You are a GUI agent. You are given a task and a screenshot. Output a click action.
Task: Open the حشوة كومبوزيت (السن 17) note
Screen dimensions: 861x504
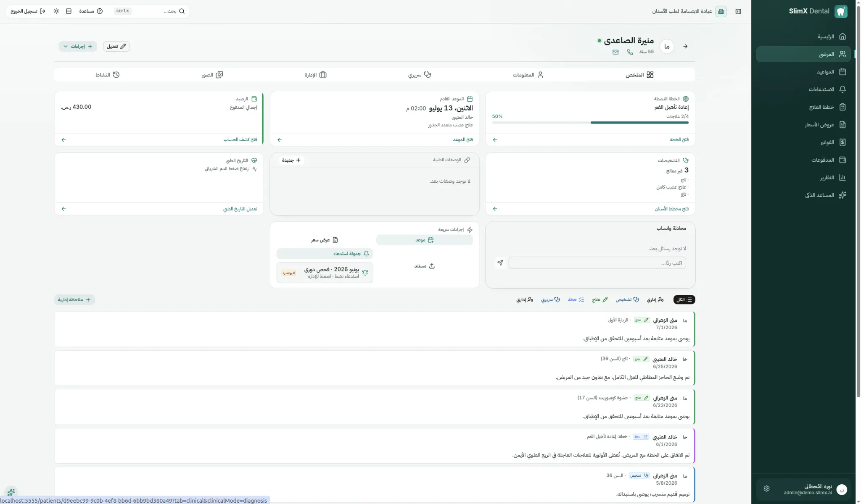click(375, 407)
